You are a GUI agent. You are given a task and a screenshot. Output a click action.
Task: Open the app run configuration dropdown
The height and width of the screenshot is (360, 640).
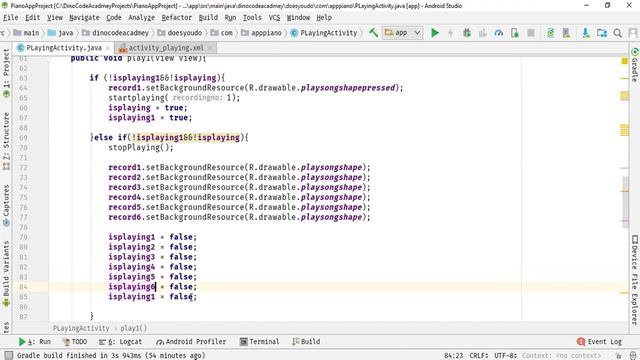point(402,33)
